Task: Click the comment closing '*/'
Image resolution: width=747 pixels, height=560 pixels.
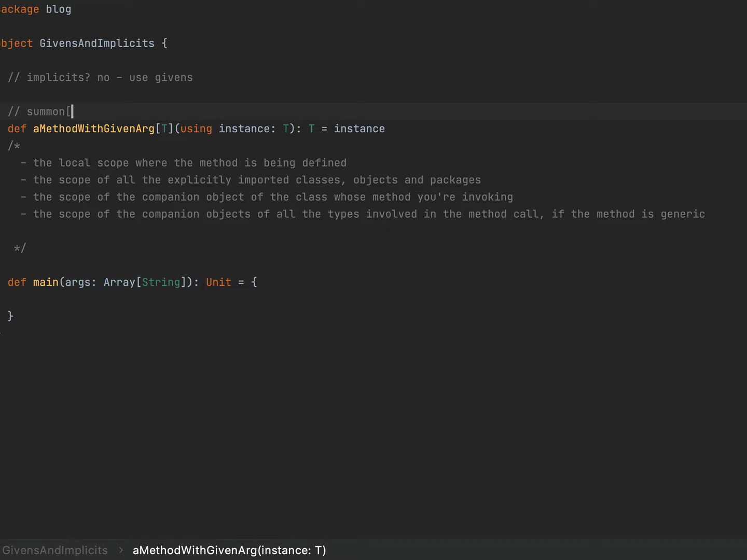Action: point(20,248)
